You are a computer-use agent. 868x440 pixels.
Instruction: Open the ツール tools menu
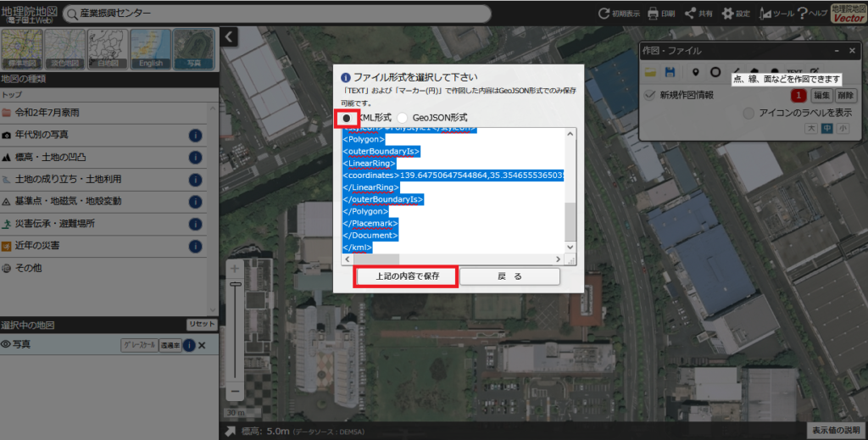click(776, 14)
